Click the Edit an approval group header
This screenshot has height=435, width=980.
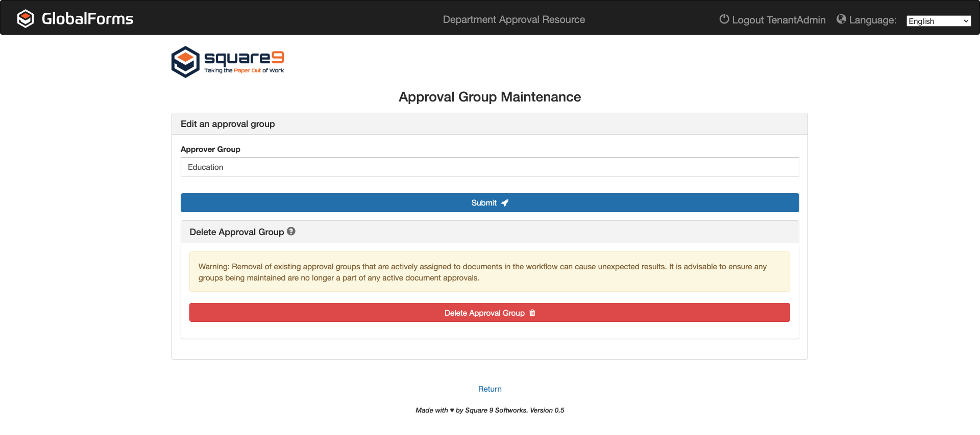click(x=228, y=124)
